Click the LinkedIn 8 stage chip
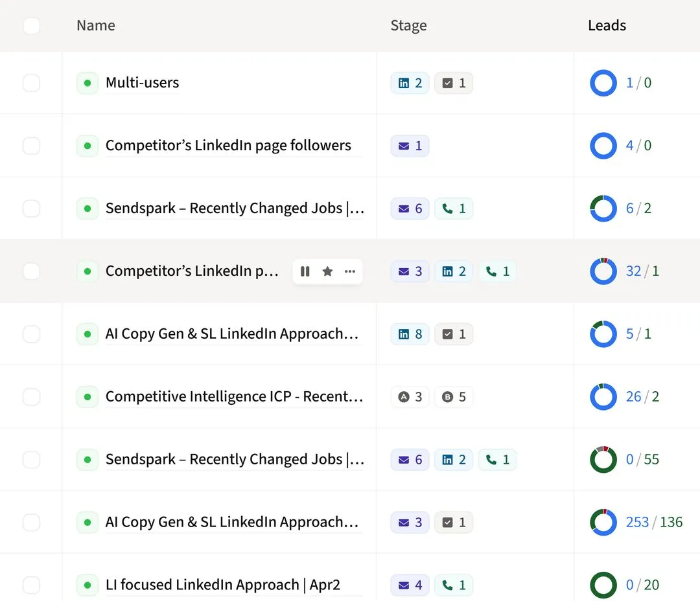 [x=410, y=334]
